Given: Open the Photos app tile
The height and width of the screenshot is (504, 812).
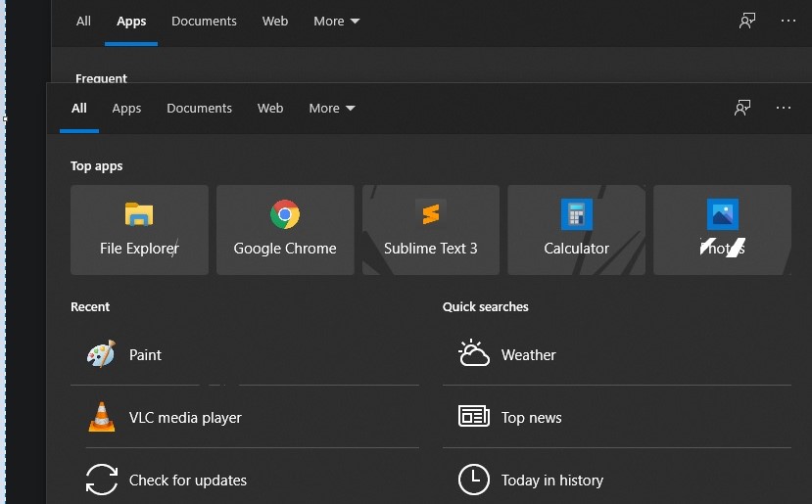Looking at the screenshot, I should (723, 230).
